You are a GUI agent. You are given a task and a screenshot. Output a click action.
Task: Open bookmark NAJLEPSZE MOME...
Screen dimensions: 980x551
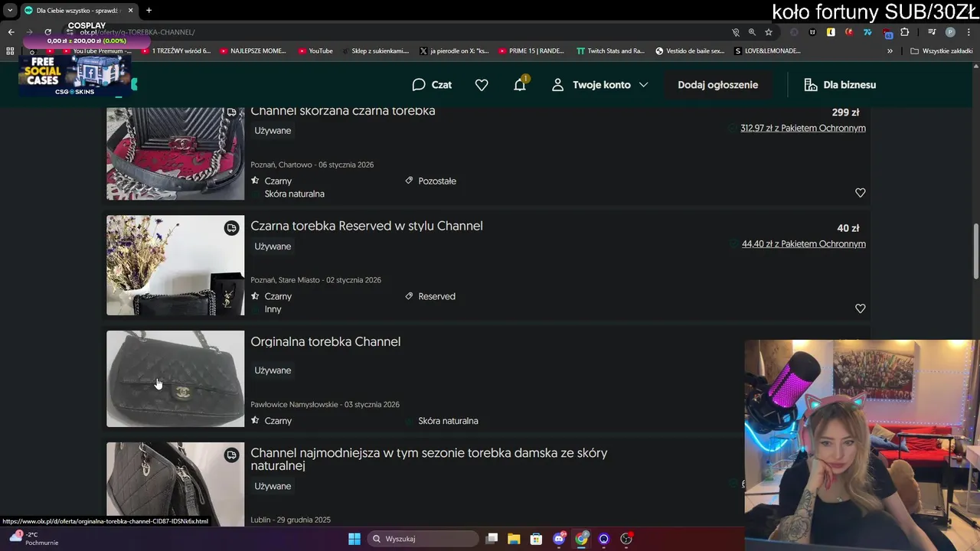coord(253,51)
